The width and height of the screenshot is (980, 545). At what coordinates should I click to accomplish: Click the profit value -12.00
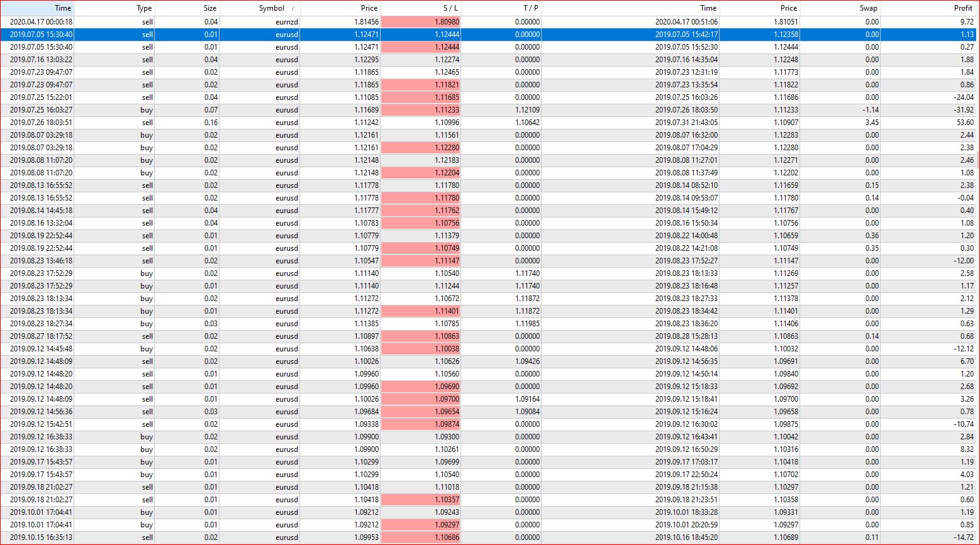tap(964, 261)
